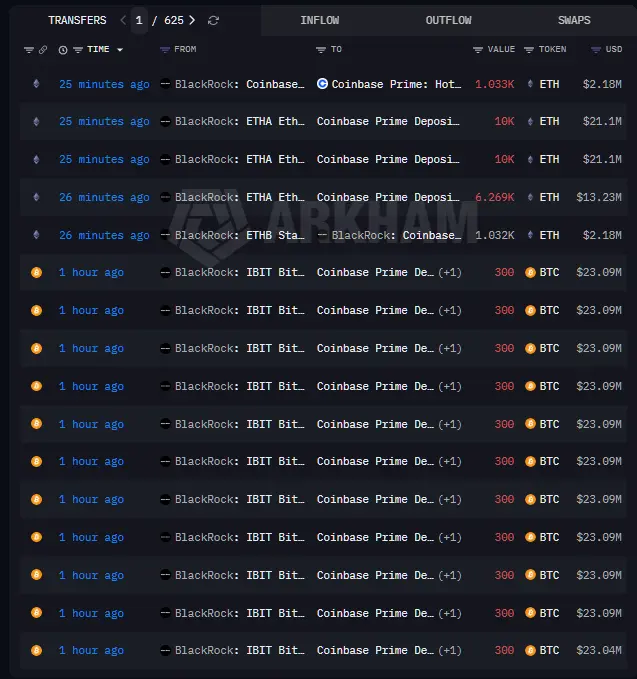Toggle the clock time-format icon

pos(63,50)
